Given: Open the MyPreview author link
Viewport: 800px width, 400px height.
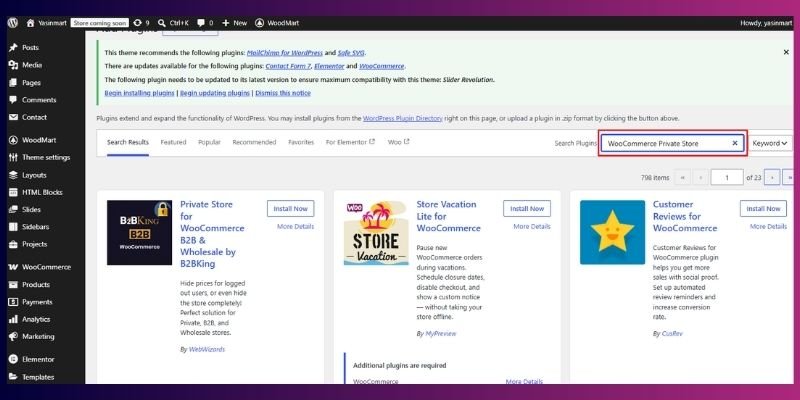Looking at the screenshot, I should pyautogui.click(x=441, y=334).
